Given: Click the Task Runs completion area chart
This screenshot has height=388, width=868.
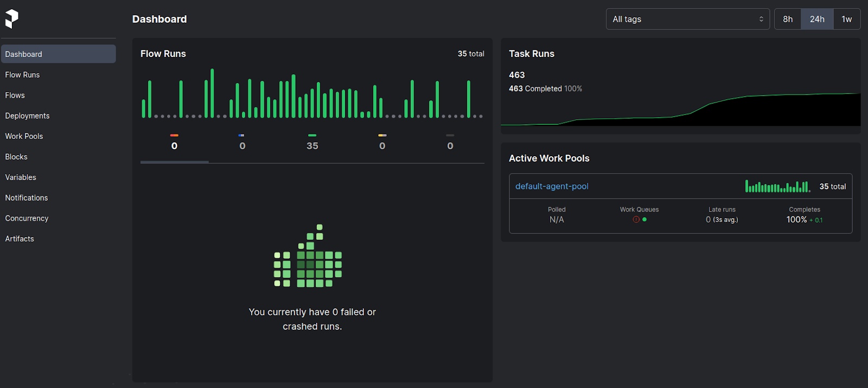Looking at the screenshot, I should coord(680,110).
